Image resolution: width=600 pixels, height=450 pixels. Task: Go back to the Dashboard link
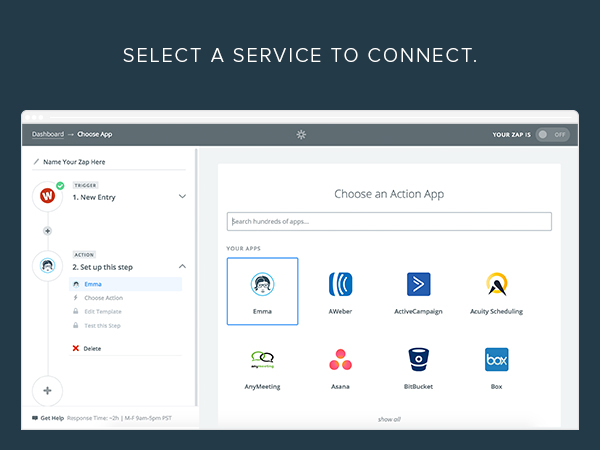pyautogui.click(x=48, y=134)
